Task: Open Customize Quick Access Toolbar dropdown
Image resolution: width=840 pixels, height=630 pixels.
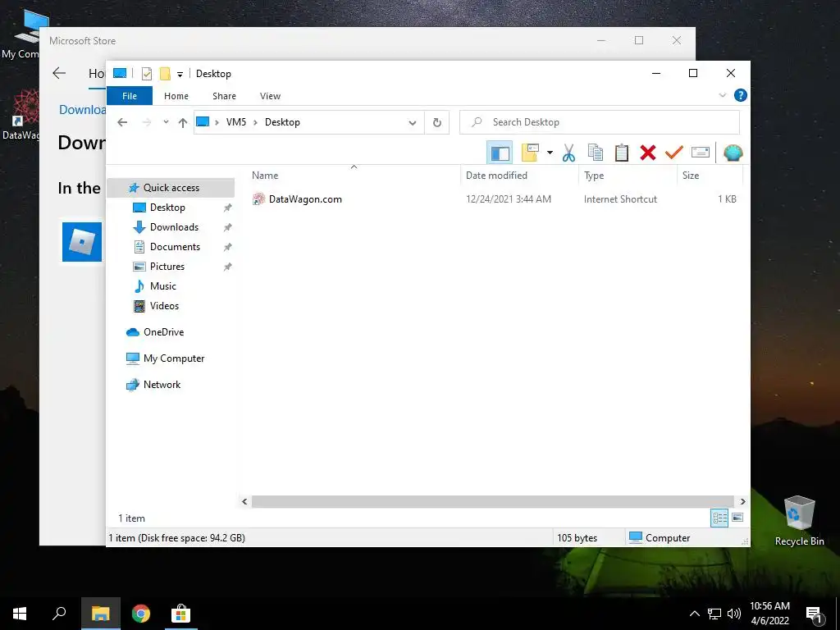Action: [x=180, y=75]
